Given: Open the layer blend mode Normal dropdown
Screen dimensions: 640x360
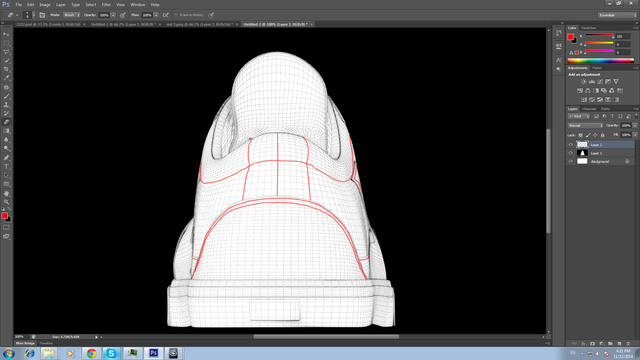Looking at the screenshot, I should [x=585, y=125].
